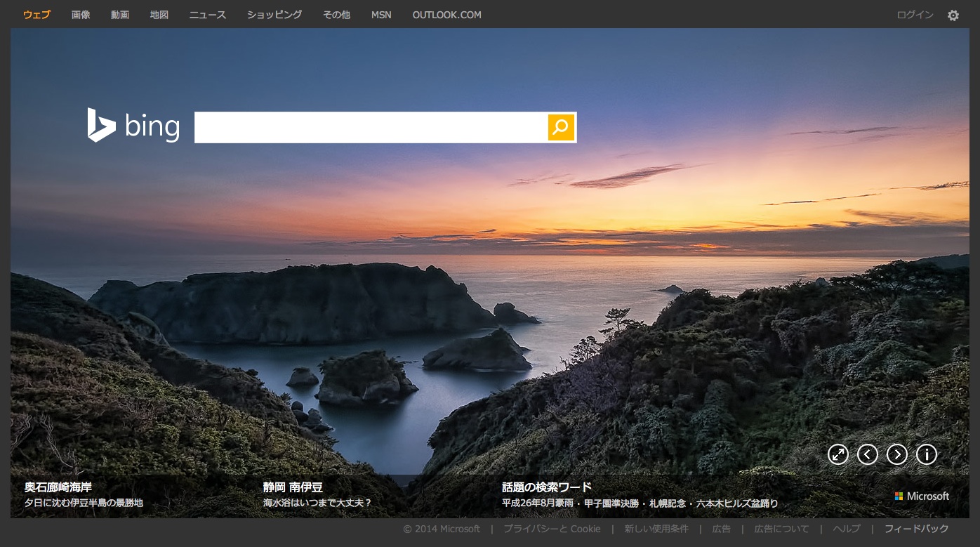
Task: Click the orange magnifier search button
Action: coord(561,127)
